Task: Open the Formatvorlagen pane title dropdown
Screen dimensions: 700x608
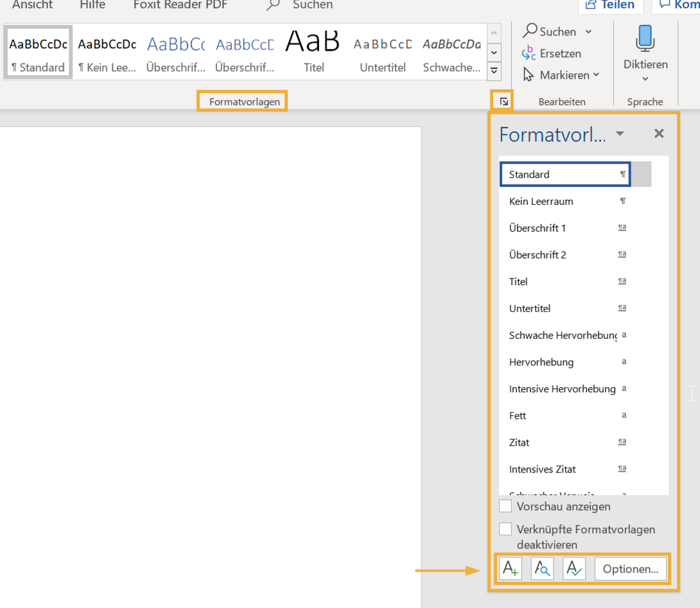Action: 620,134
